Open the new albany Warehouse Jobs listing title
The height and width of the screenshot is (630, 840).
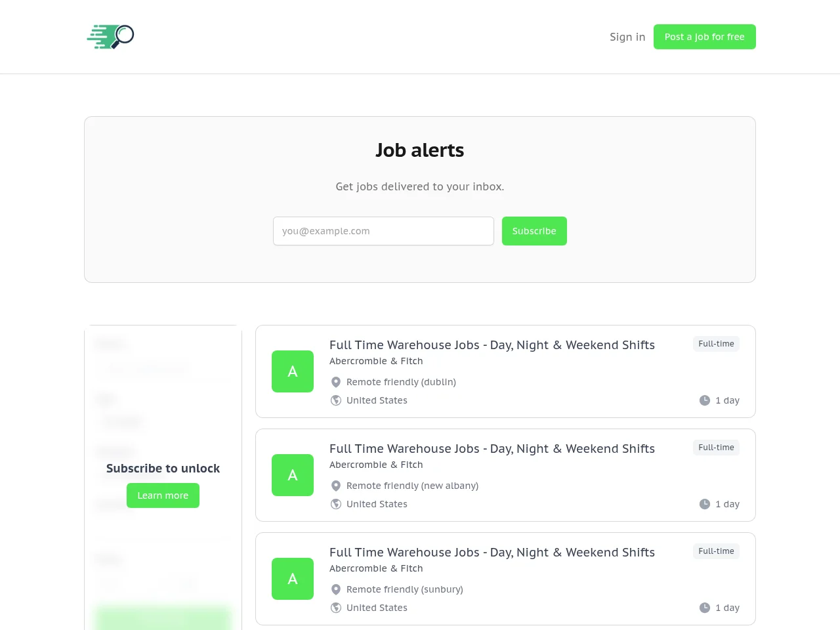[492, 449]
